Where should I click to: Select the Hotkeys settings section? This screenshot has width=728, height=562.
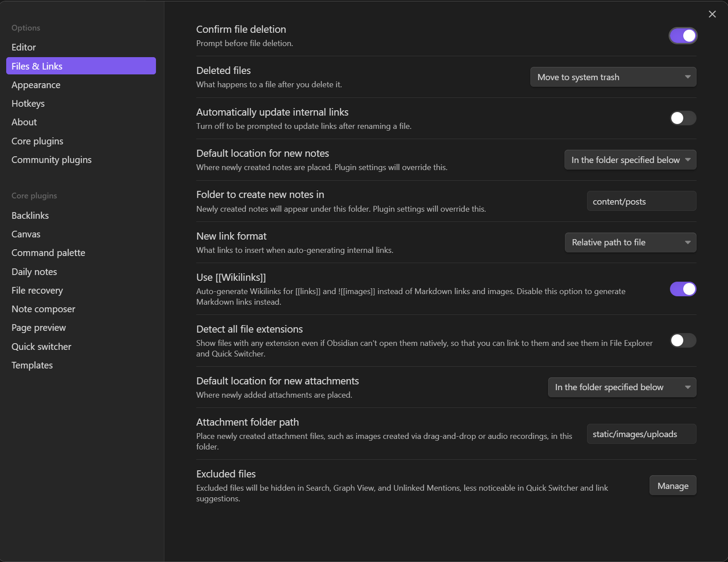point(27,103)
